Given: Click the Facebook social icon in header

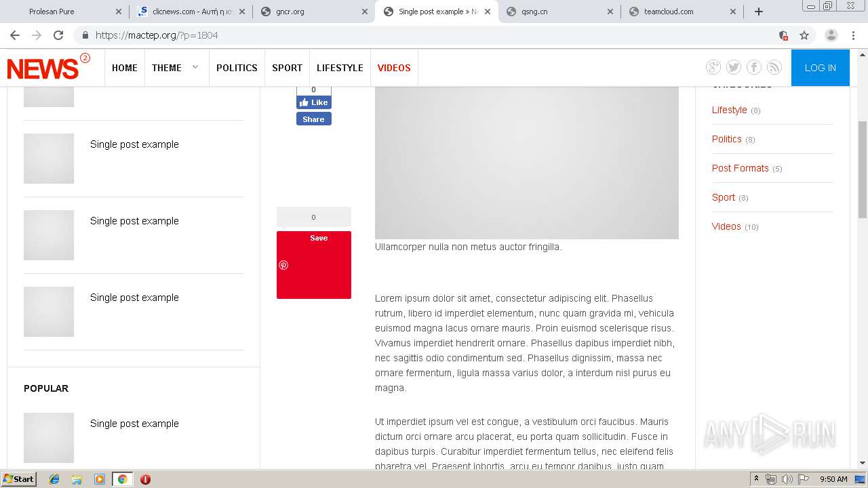Looking at the screenshot, I should [754, 67].
